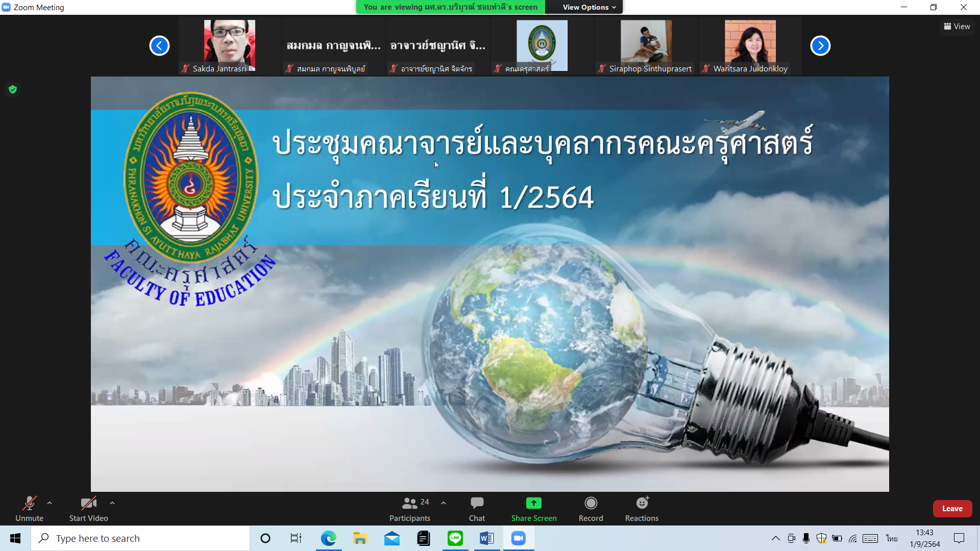Select อาจารย์ชญานิศ participant tile
The image size is (980, 551).
(x=438, y=46)
